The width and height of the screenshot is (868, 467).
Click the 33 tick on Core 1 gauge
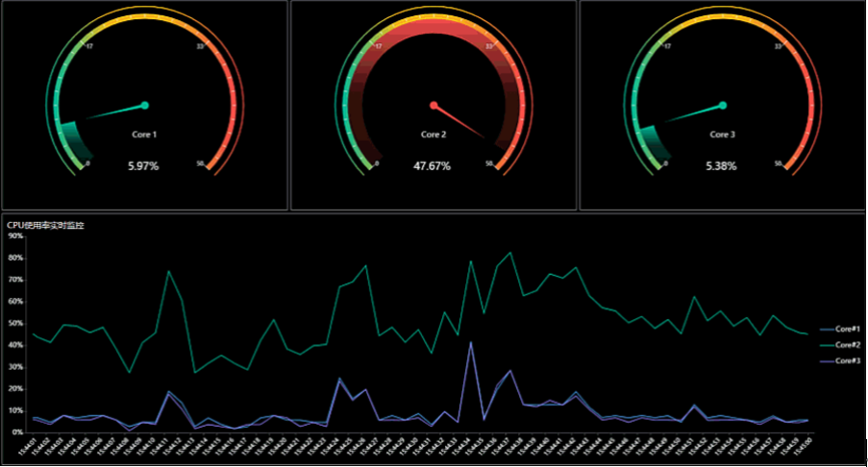point(199,46)
